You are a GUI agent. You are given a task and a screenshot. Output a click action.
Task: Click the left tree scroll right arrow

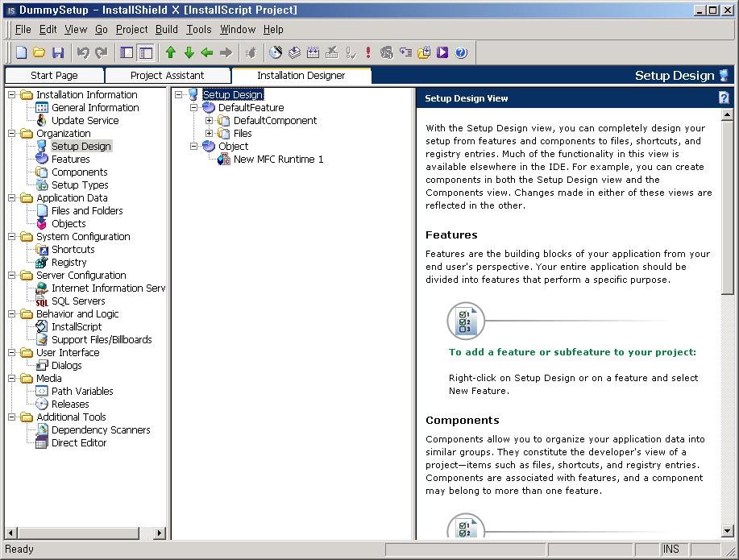[x=160, y=533]
